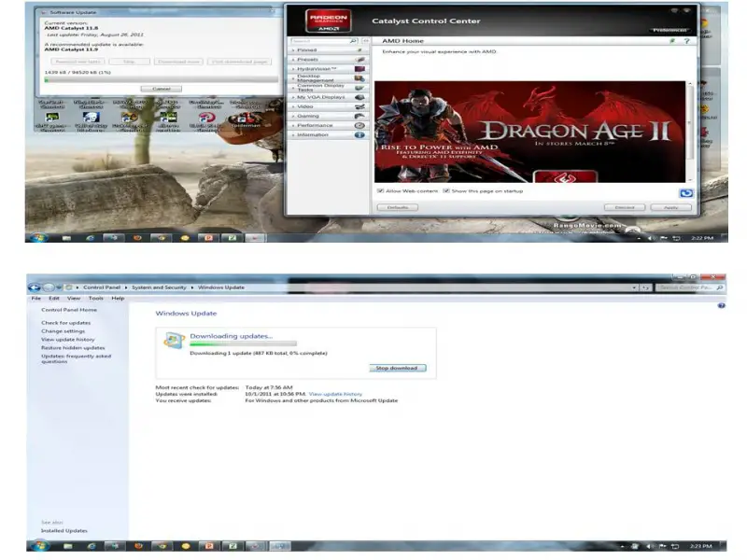
Task: Click Download now in Software Update
Action: (178, 62)
